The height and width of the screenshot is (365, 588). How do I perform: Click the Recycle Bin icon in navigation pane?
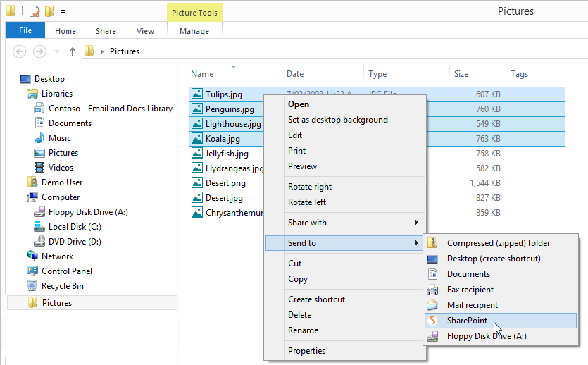pyautogui.click(x=32, y=286)
